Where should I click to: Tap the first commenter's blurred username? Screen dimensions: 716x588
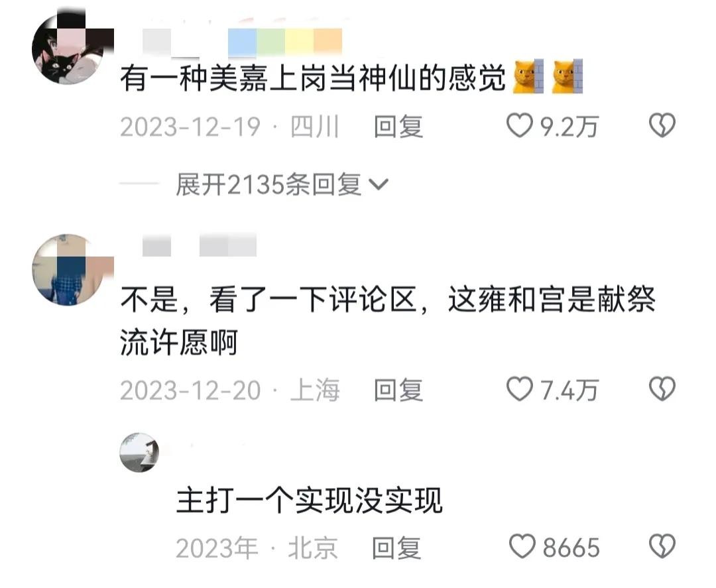tap(242, 42)
